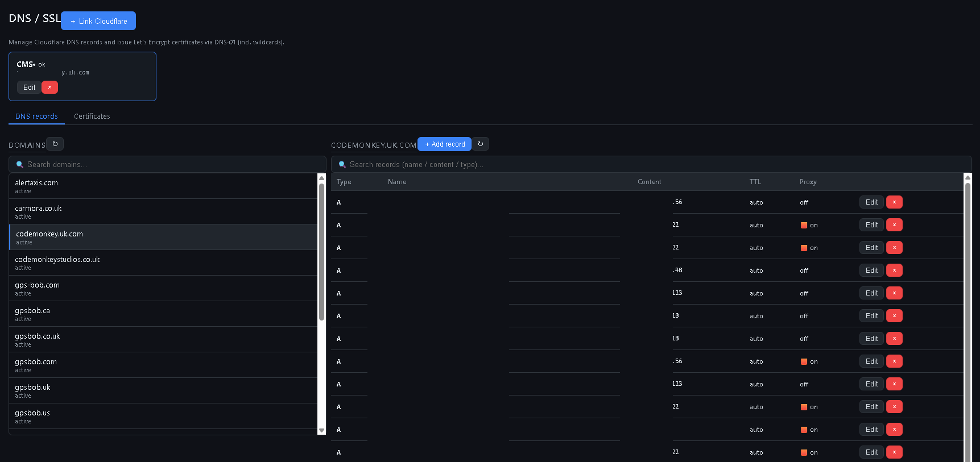
Task: Edit the second record with content 18
Action: (871, 339)
